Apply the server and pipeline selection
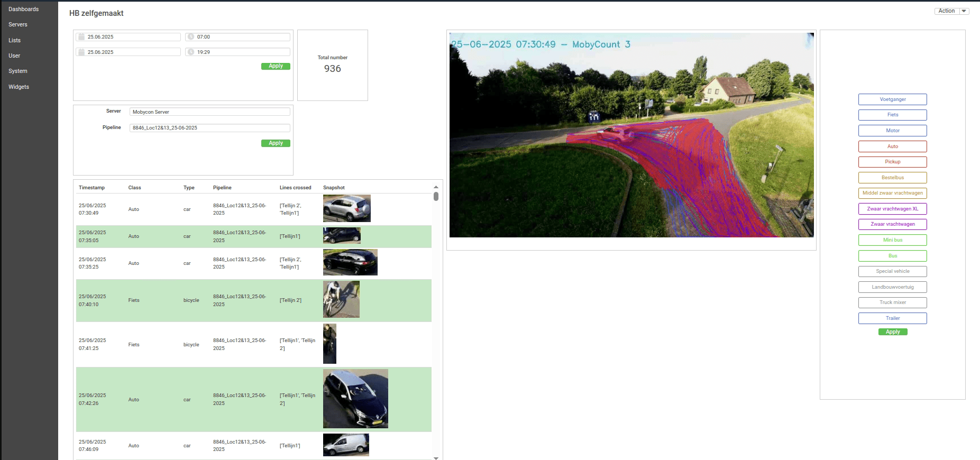The height and width of the screenshot is (460, 980). coord(276,143)
